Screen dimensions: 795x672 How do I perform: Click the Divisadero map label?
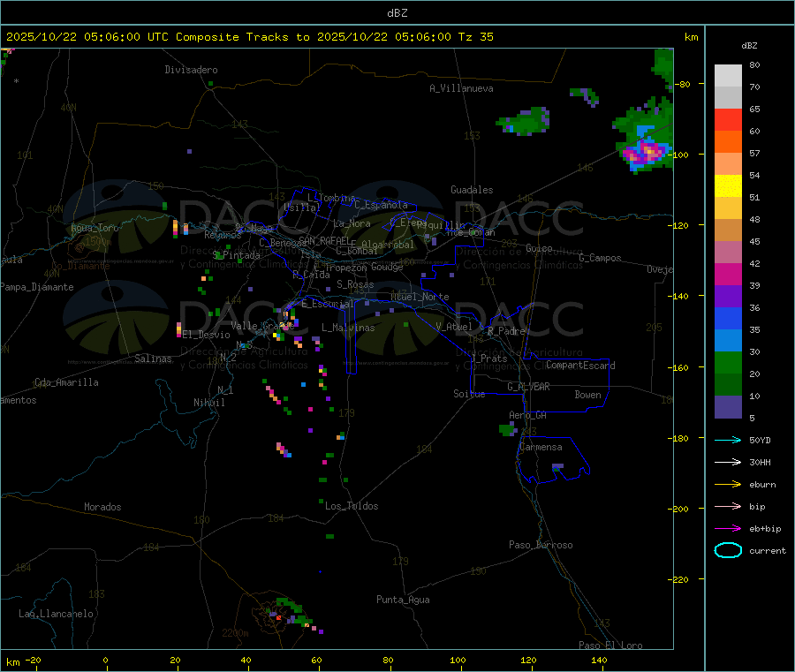coord(191,70)
